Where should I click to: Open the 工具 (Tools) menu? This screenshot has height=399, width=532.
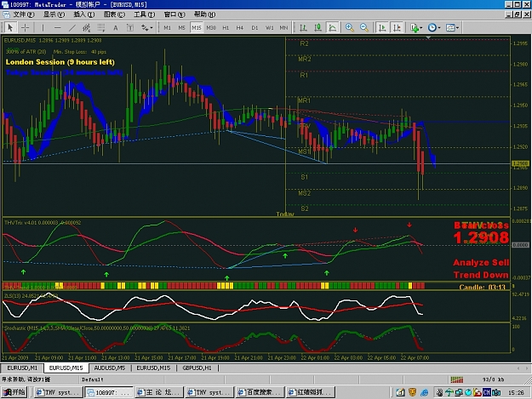[x=144, y=14]
